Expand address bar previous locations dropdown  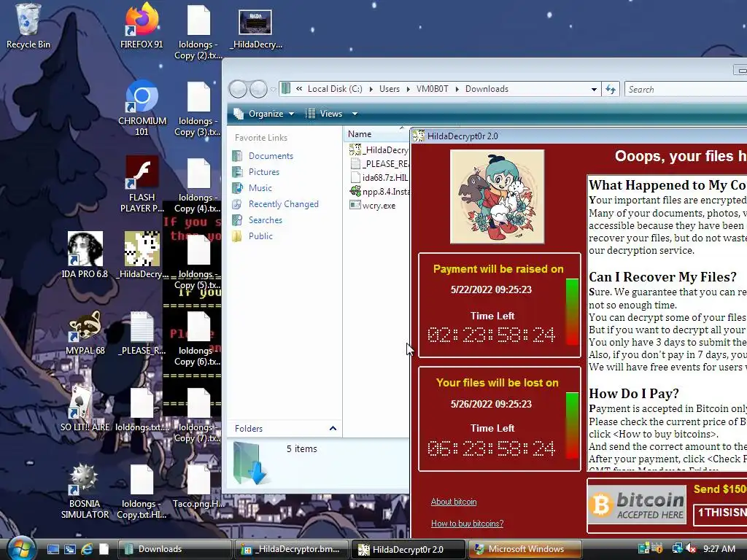click(594, 89)
